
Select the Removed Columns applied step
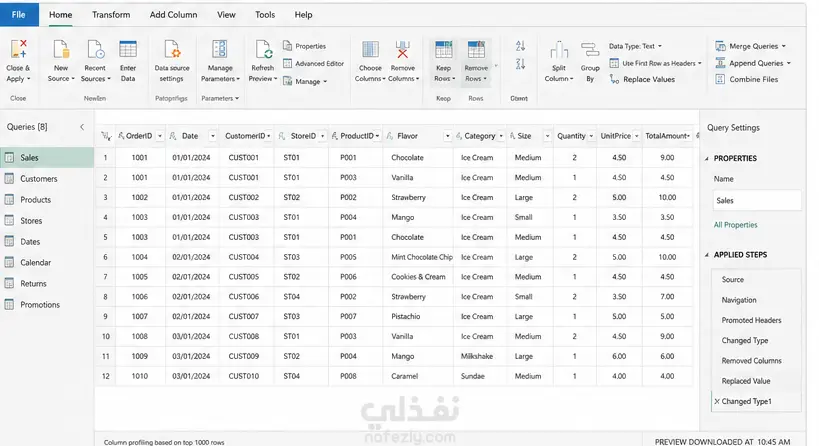(756, 360)
